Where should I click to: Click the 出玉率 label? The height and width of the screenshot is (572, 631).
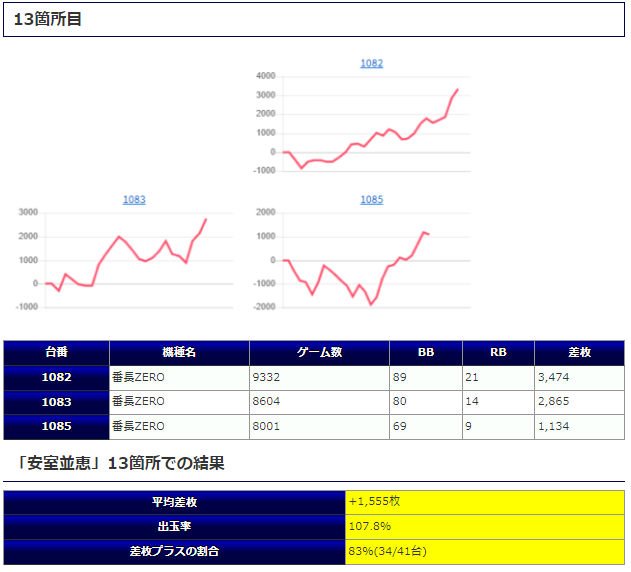pos(174,527)
